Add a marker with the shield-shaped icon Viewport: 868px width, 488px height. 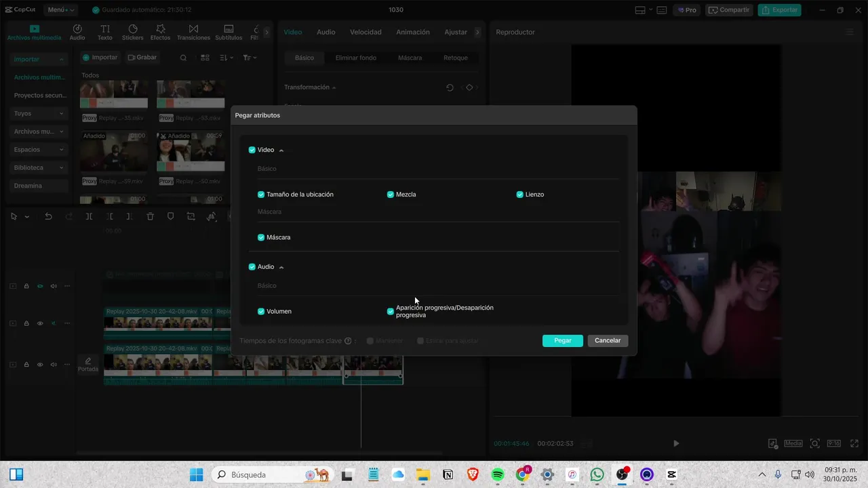[x=171, y=217]
